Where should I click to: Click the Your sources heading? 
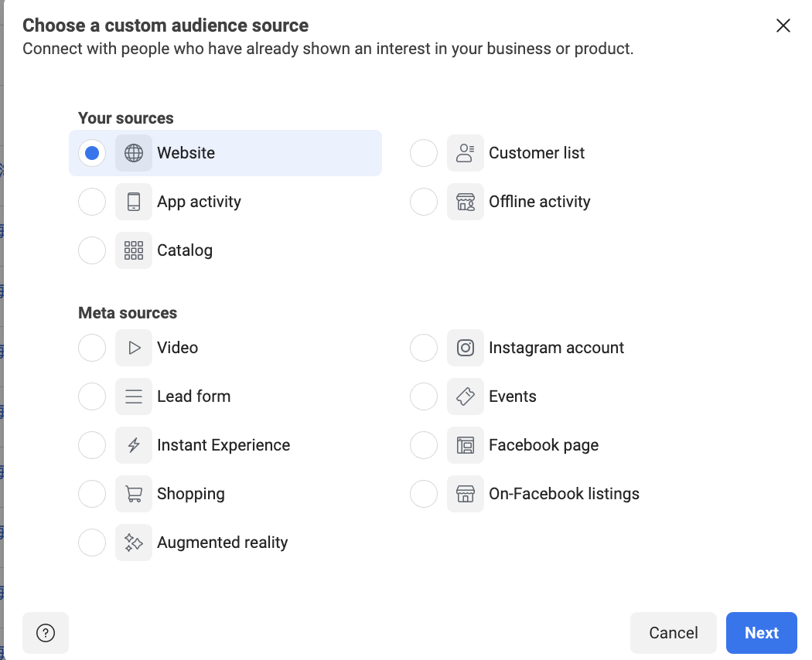pos(126,118)
